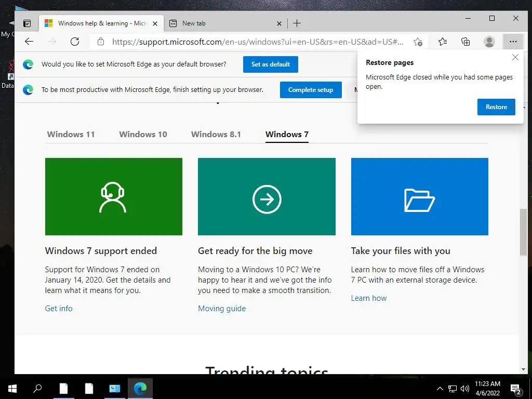Open the Learn how link
Viewport: 532px width, 399px height.
369,298
